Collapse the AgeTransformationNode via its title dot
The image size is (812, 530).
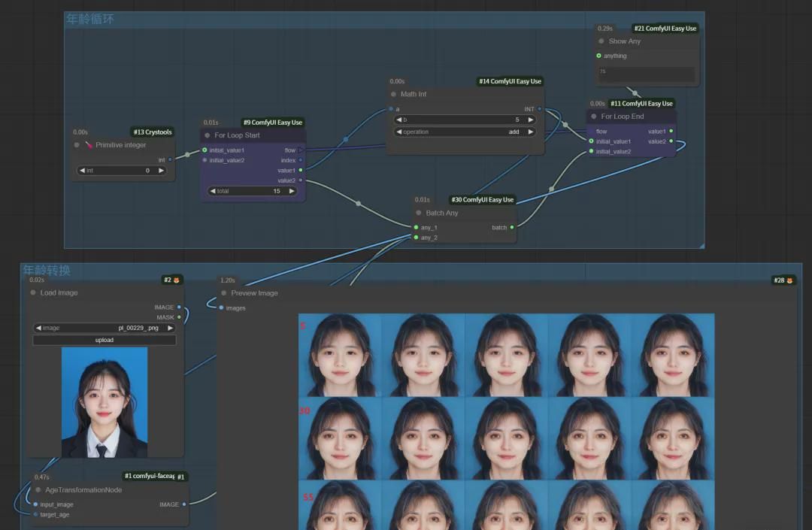38,490
